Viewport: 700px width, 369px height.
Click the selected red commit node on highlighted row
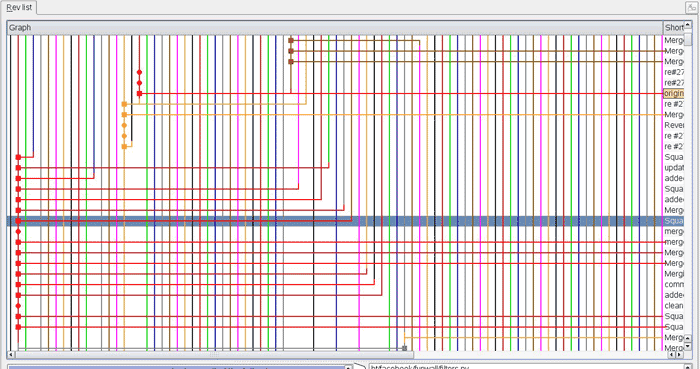click(x=18, y=221)
